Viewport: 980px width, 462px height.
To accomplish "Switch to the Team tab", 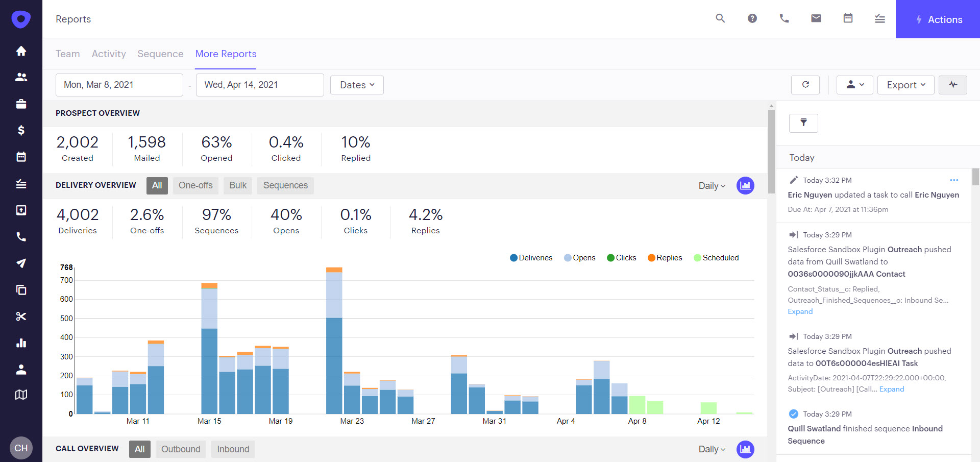I will pos(67,54).
